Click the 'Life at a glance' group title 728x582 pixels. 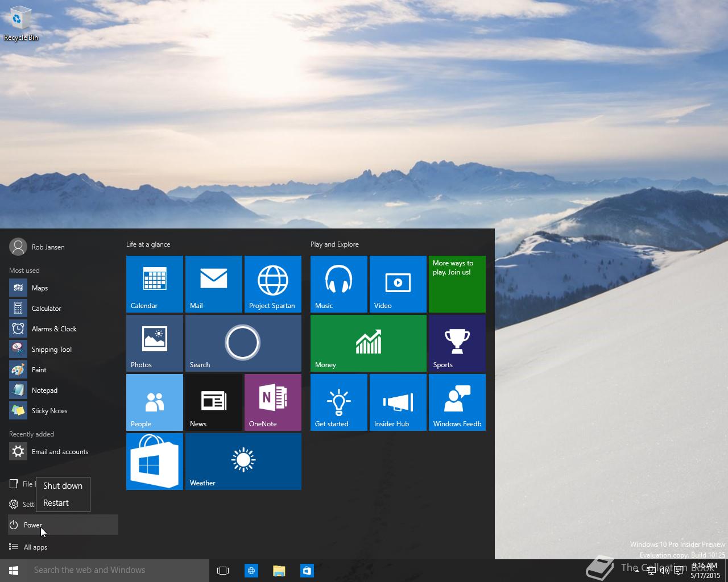[148, 244]
